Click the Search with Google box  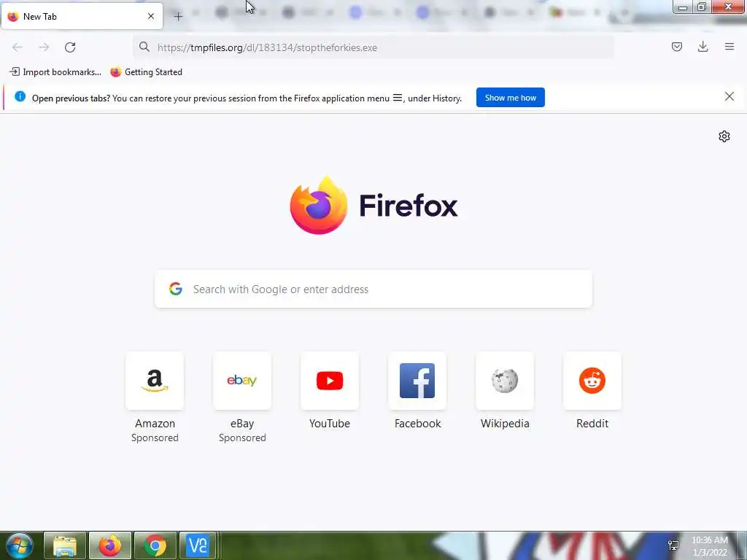[x=373, y=289]
